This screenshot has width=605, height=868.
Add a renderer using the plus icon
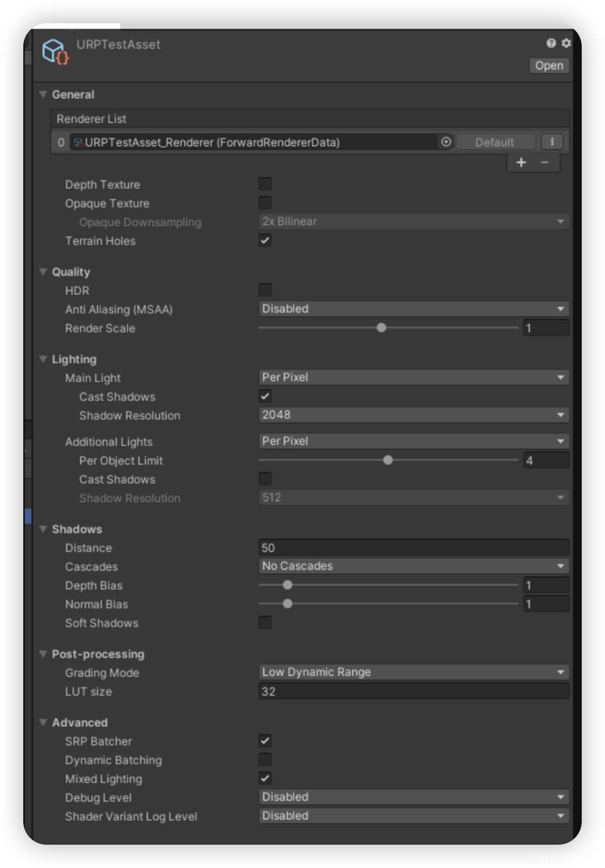[x=521, y=162]
